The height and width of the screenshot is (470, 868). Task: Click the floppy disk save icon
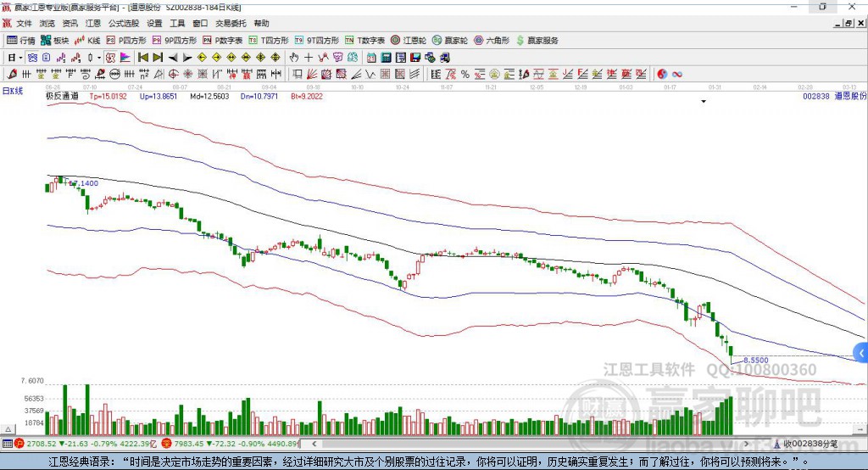coord(415,58)
